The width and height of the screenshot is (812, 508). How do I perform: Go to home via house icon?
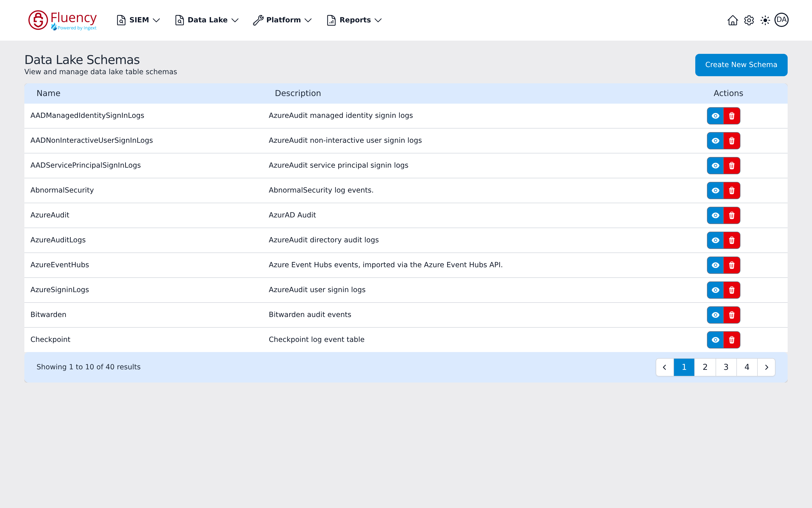click(x=733, y=20)
